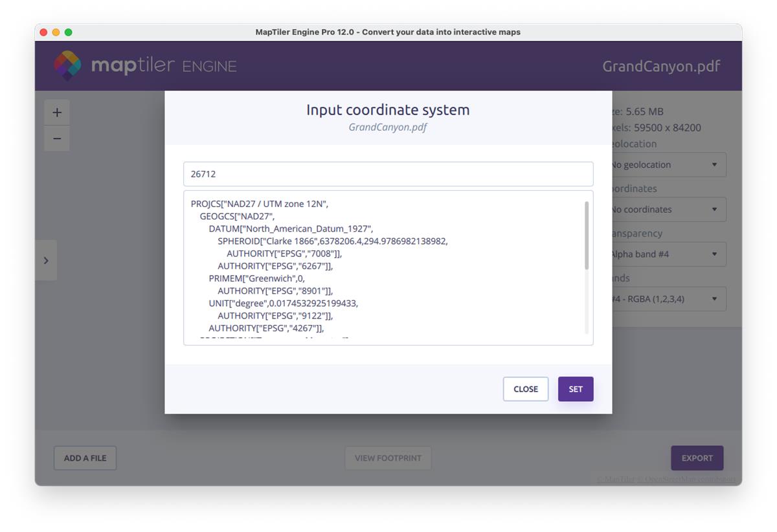Open the No coordinates dropdown
This screenshot has width=777, height=532.
668,210
